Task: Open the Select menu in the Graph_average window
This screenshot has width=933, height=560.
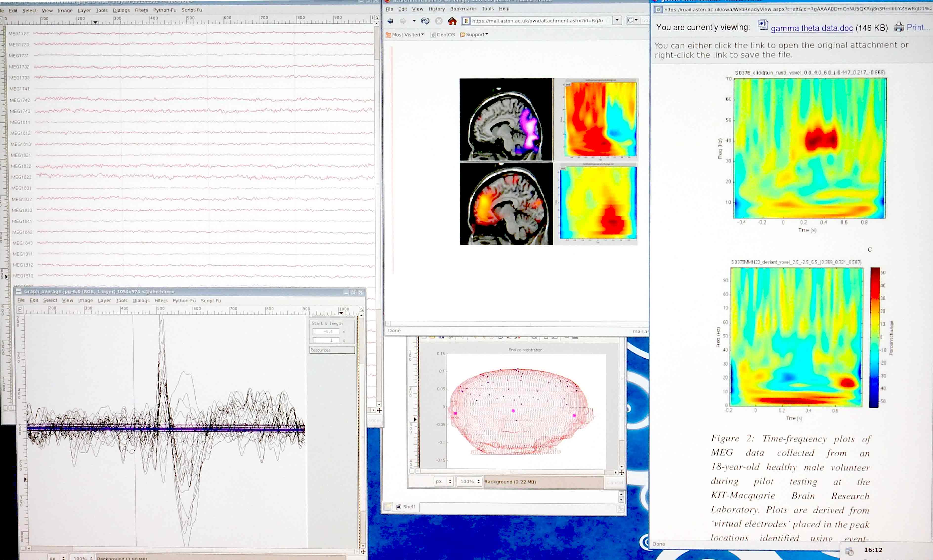Action: tap(50, 300)
